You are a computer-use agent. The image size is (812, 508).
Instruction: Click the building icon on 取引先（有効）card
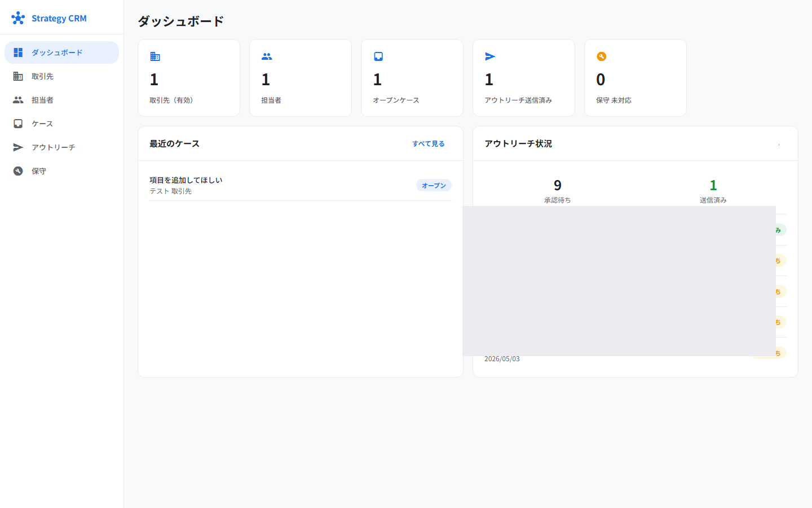[155, 56]
